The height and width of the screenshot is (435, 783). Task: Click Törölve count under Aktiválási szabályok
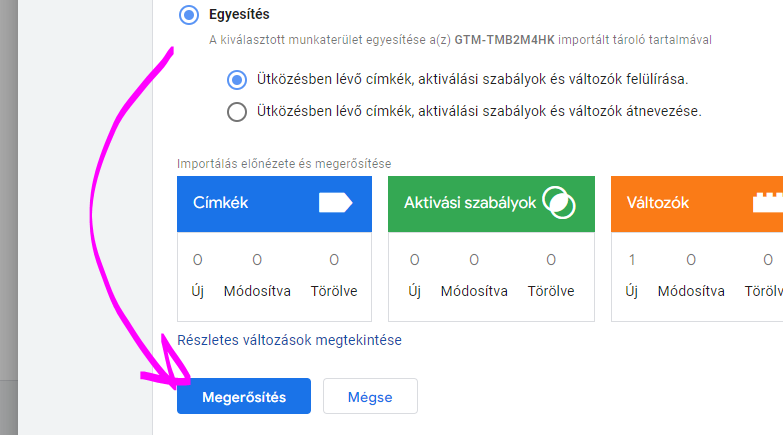point(550,260)
